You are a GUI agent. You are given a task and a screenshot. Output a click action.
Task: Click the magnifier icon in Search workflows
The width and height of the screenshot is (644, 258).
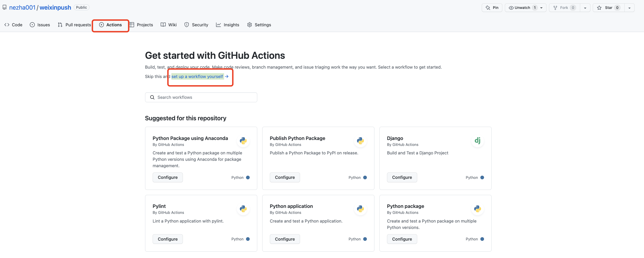tap(152, 97)
